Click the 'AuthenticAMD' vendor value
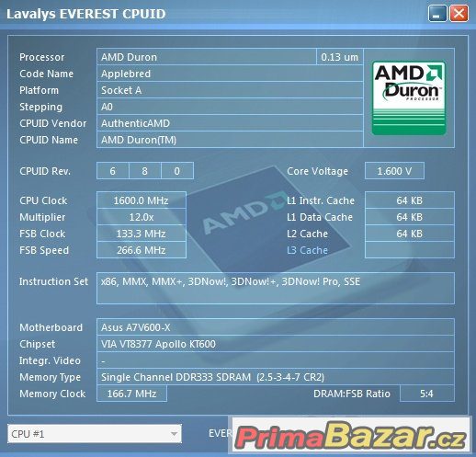 click(230, 123)
